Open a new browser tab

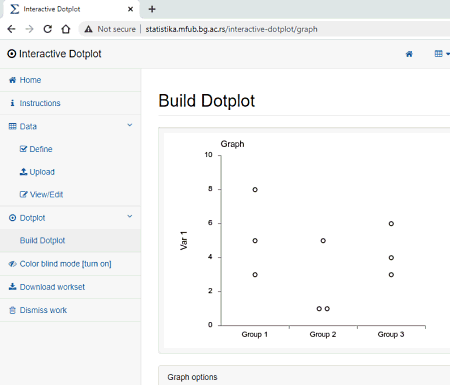tap(152, 9)
